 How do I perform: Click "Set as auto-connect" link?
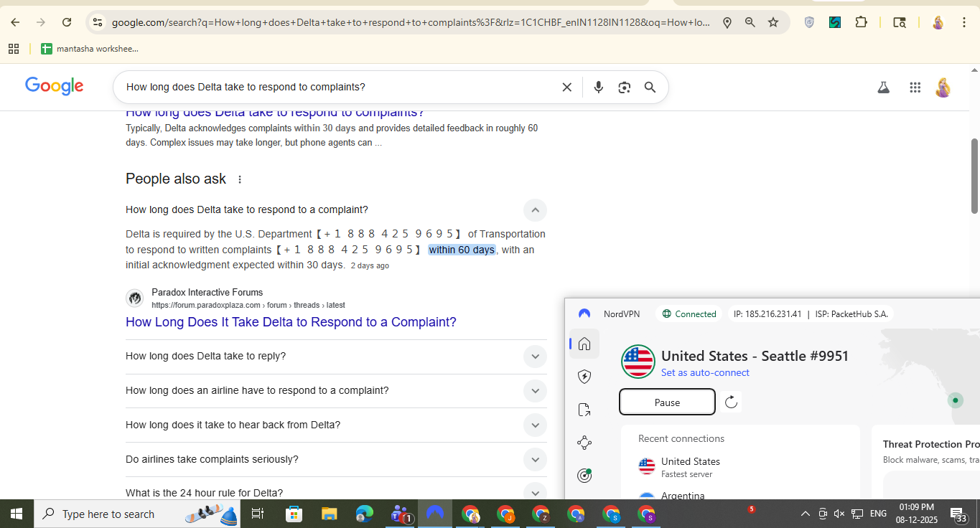[x=705, y=373]
